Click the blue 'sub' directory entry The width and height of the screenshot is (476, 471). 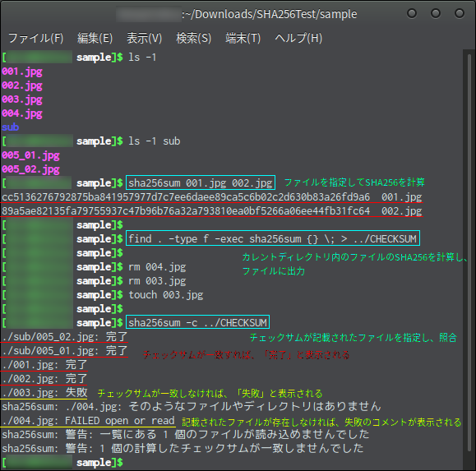[11, 127]
